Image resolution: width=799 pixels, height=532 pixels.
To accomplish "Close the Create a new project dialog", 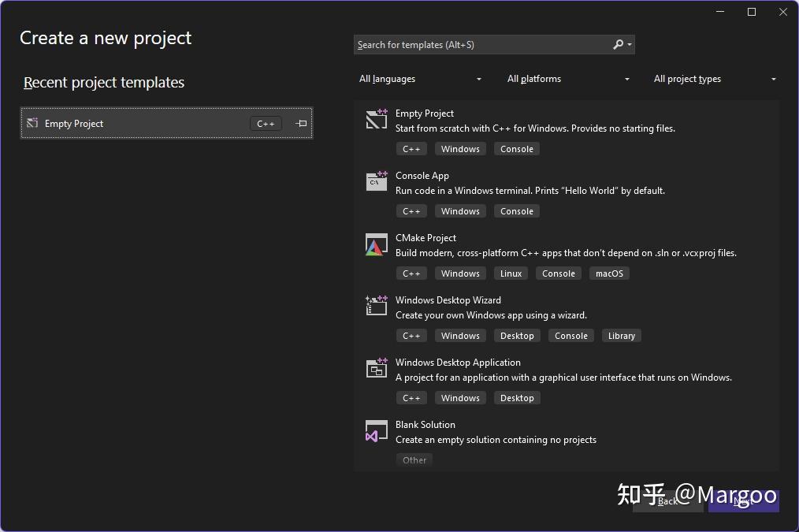I will tap(783, 12).
